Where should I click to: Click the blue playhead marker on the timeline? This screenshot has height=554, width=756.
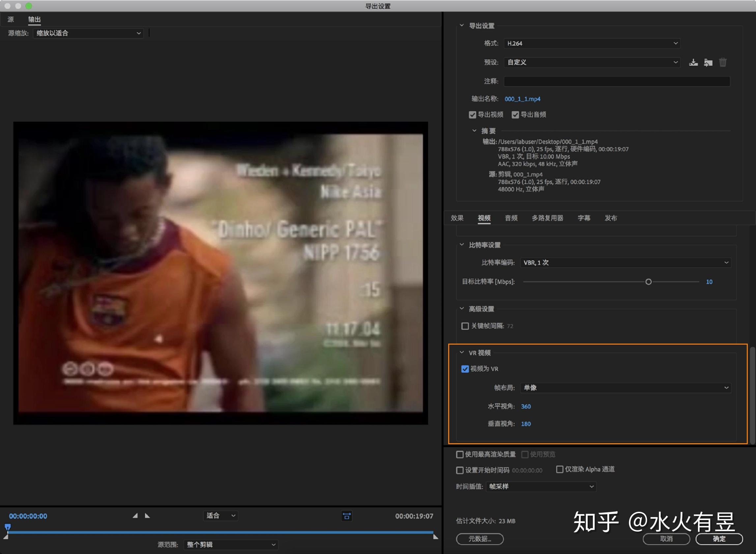point(8,527)
